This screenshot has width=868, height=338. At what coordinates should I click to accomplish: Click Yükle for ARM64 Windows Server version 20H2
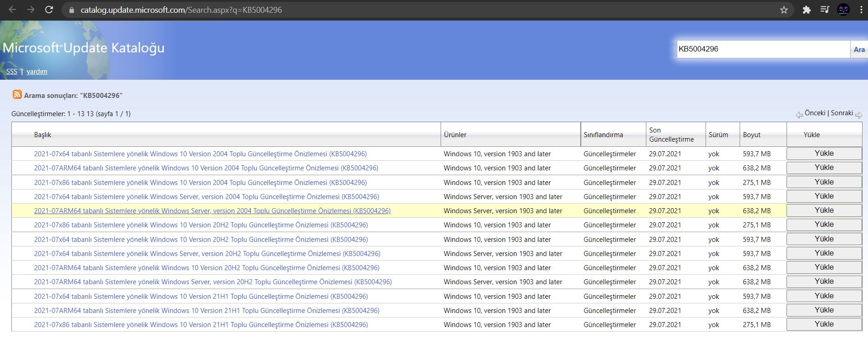pos(824,282)
